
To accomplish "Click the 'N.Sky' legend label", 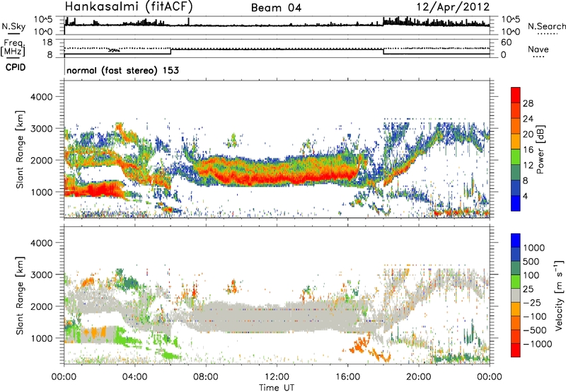I will pos(13,26).
